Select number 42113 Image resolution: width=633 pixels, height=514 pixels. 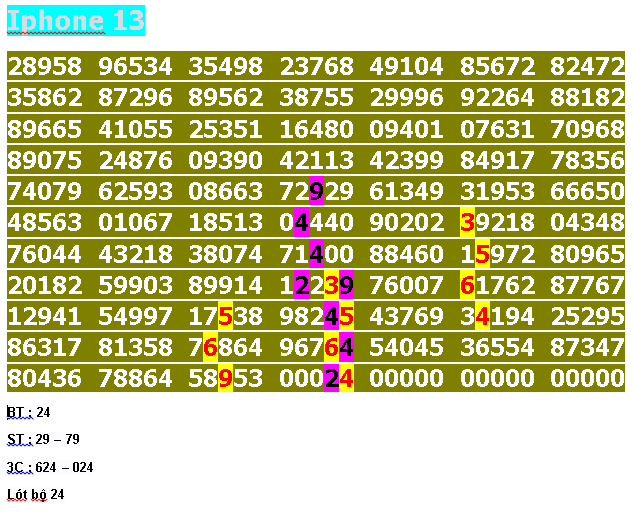click(316, 160)
